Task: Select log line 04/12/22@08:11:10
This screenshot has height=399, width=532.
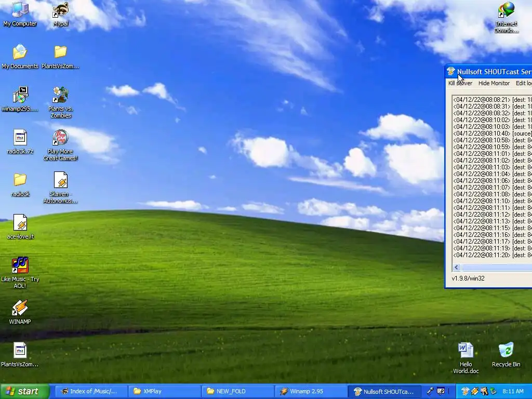Action: [x=492, y=201]
